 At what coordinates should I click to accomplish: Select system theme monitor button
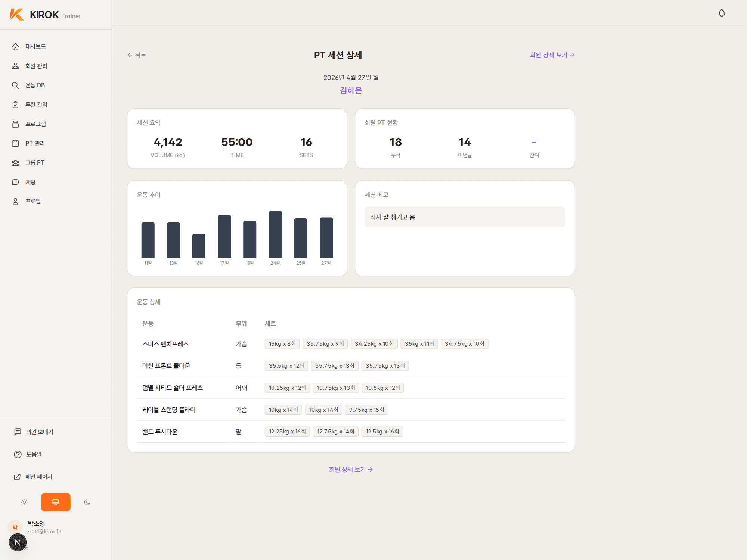click(x=56, y=502)
